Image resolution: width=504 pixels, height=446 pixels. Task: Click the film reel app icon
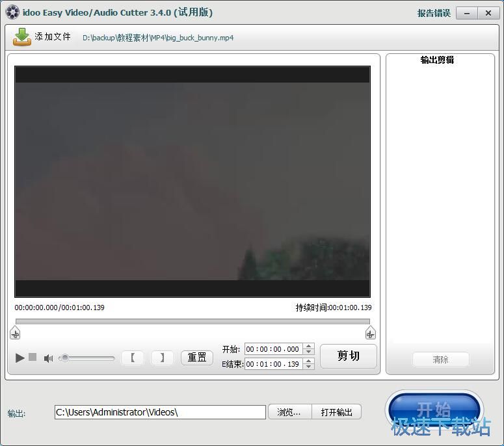(x=12, y=12)
